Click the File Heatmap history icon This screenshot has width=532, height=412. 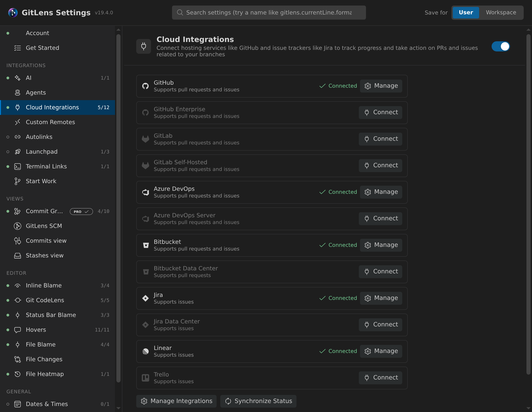point(18,374)
